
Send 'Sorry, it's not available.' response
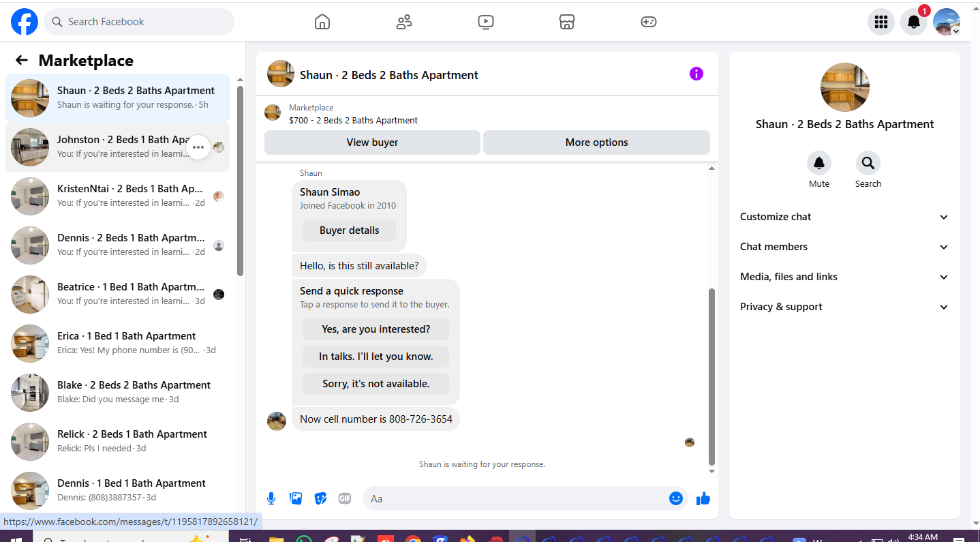376,384
